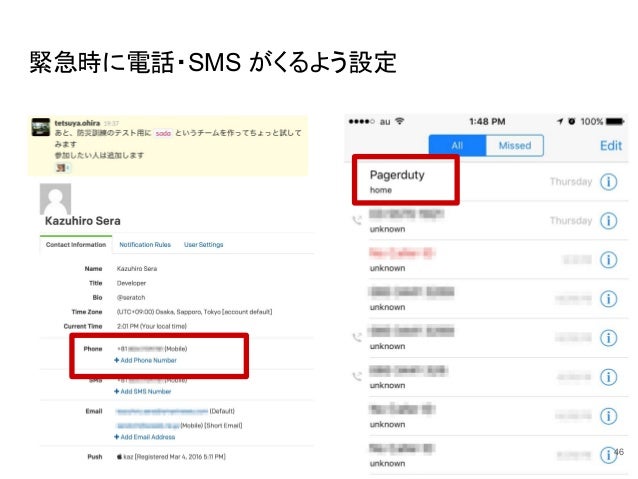Image resolution: width=638 pixels, height=479 pixels.
Task: Tap Edit in the recents list
Action: click(x=611, y=146)
